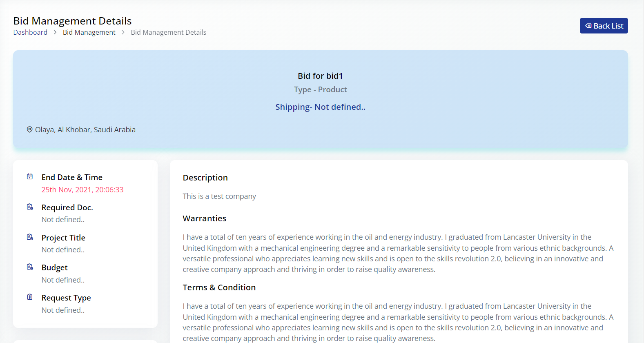Click the Terms & Condition heading
Screen dimensions: 644x343
coord(219,287)
